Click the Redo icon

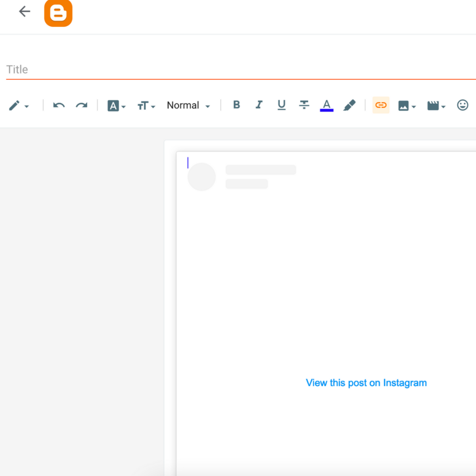(x=82, y=106)
